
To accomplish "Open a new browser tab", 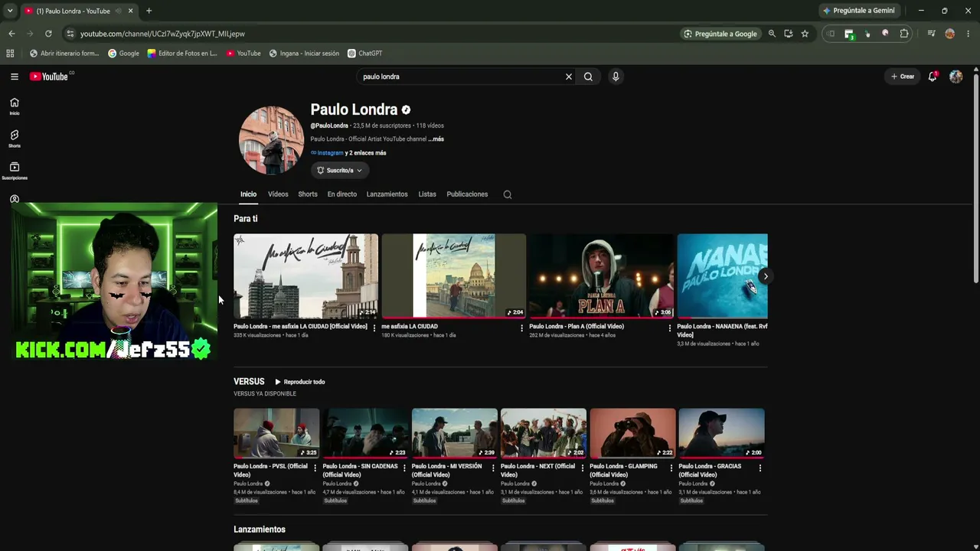I will pos(149,11).
